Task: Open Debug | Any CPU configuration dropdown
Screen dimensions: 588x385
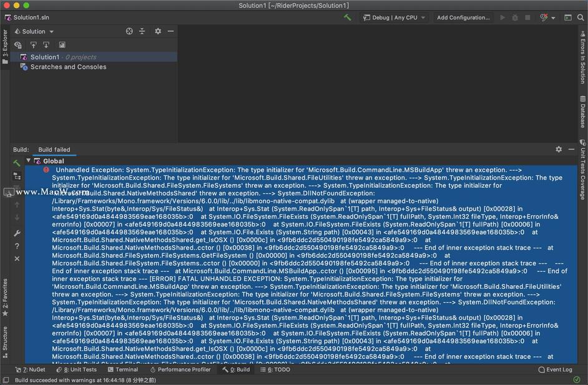Action: click(394, 17)
